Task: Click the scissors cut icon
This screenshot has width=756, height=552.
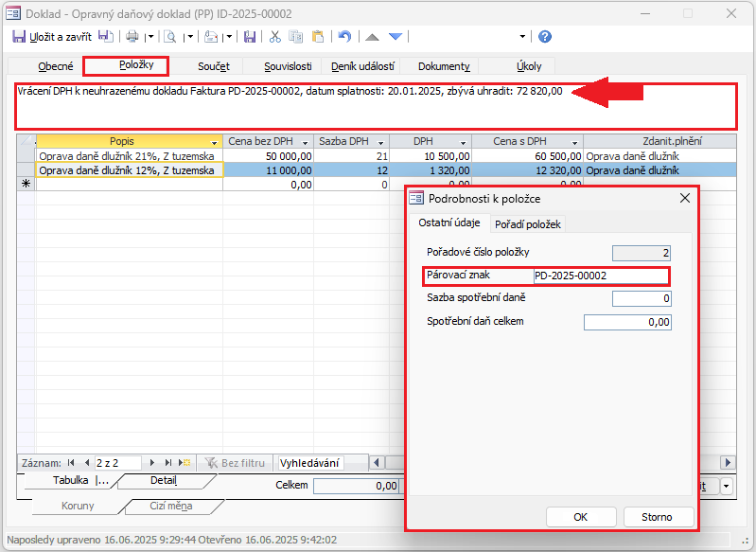Action: click(x=274, y=37)
